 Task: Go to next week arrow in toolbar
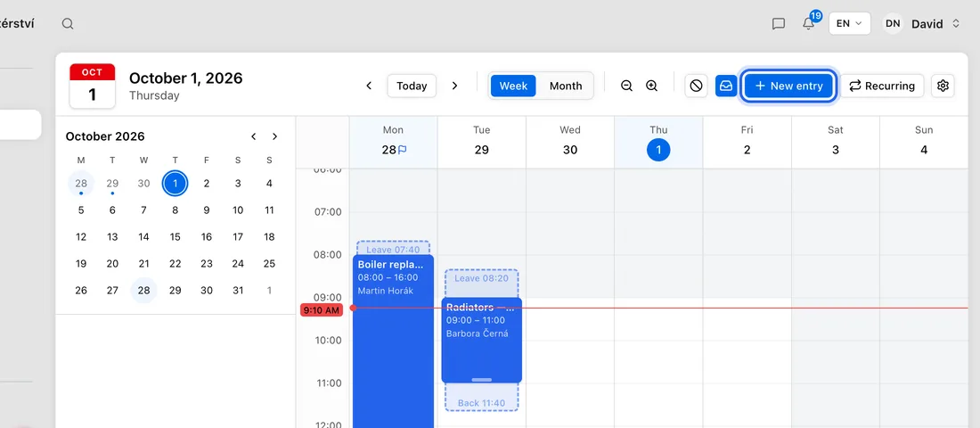click(454, 86)
